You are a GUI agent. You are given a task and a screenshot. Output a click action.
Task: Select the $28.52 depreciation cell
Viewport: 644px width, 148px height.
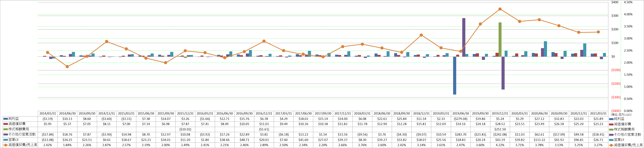pyautogui.click(x=500, y=124)
